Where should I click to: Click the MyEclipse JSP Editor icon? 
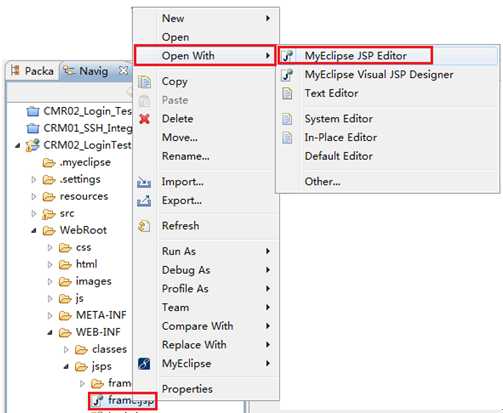point(287,56)
